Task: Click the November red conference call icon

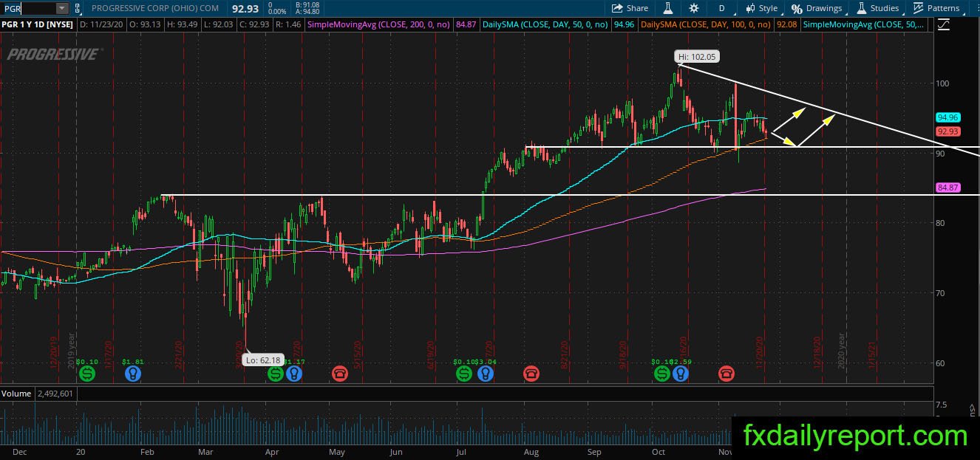Action: (x=727, y=374)
